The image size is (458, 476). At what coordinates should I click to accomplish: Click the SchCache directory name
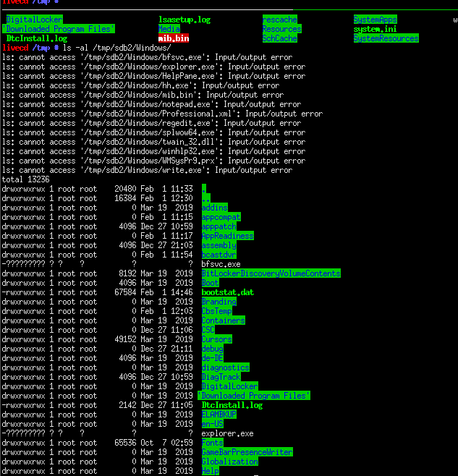click(280, 38)
